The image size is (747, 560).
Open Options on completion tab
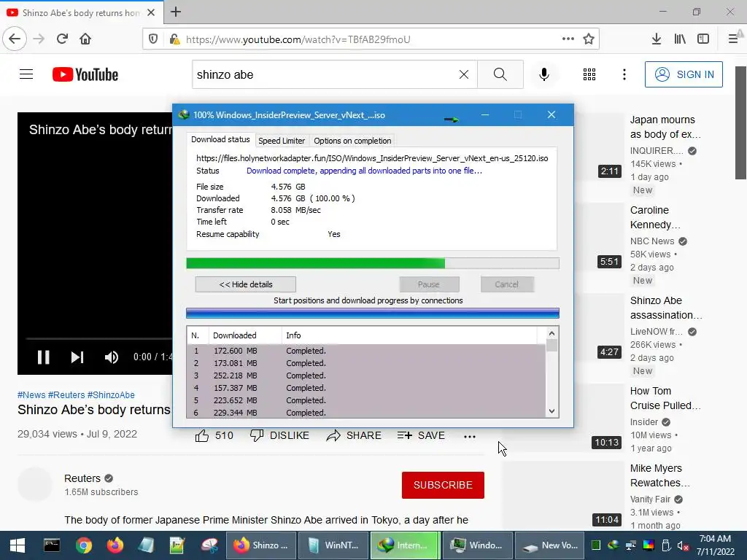pos(352,141)
